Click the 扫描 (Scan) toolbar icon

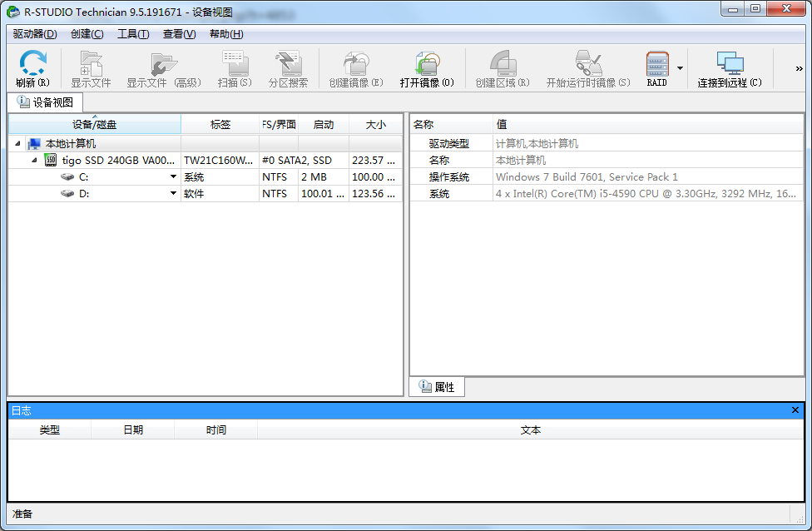click(234, 68)
